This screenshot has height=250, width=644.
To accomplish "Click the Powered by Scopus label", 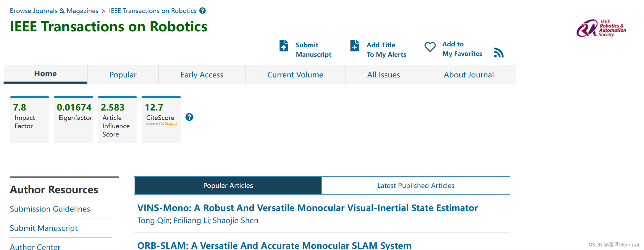I will (162, 124).
